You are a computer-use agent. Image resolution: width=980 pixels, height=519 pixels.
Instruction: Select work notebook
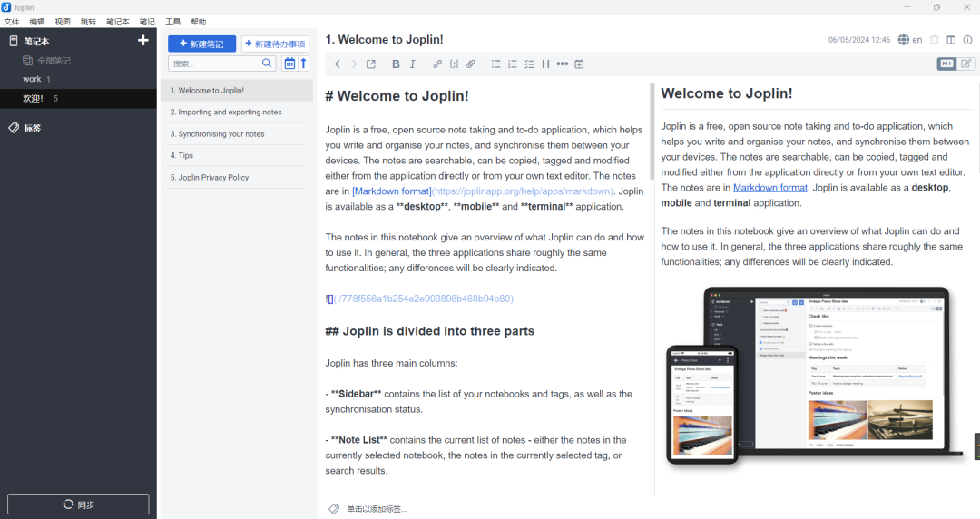tap(78, 80)
